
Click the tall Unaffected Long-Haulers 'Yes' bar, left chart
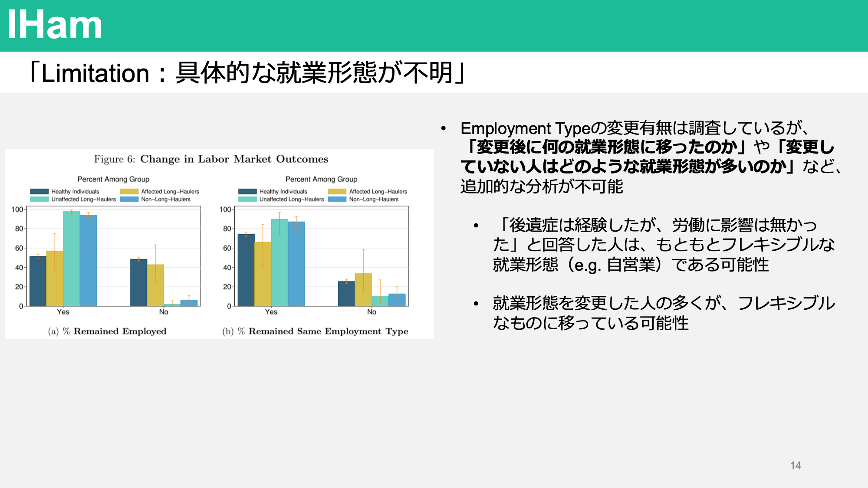(x=71, y=259)
